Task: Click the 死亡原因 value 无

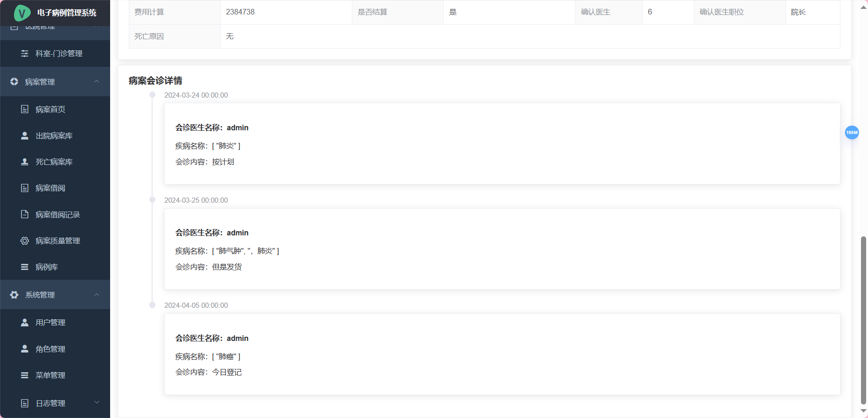Action: (x=230, y=36)
